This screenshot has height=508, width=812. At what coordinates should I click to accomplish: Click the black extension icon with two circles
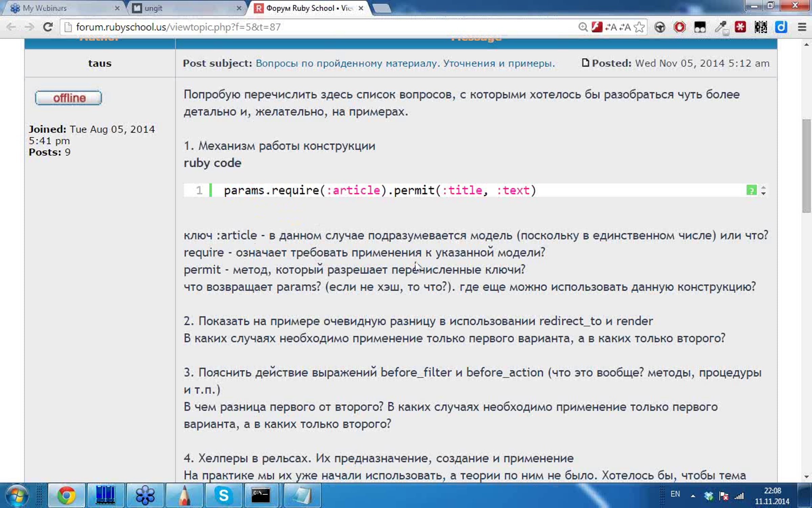pyautogui.click(x=700, y=27)
